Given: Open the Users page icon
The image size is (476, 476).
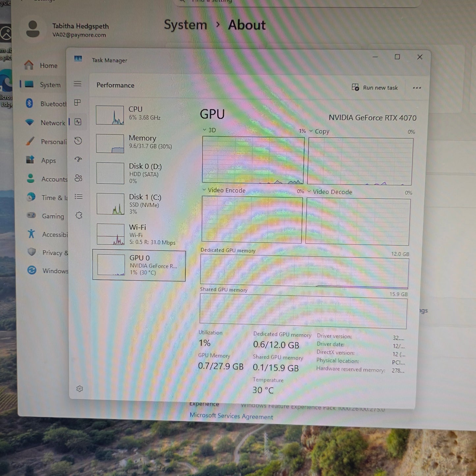Looking at the screenshot, I should [x=78, y=178].
